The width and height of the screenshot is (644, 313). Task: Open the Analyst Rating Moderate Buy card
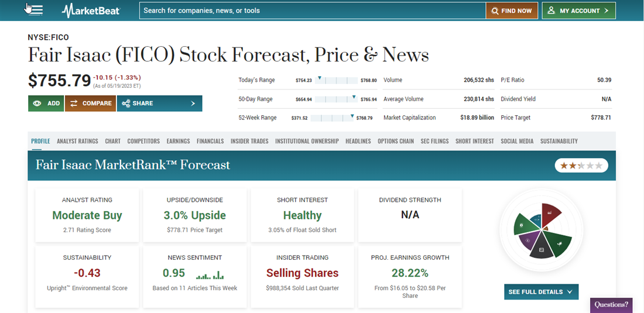[87, 215]
